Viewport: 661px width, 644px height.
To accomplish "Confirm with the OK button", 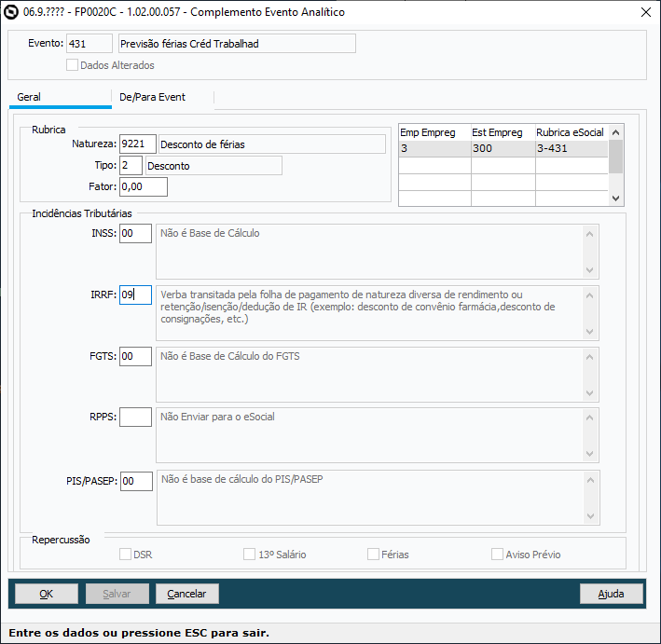I will (x=47, y=594).
